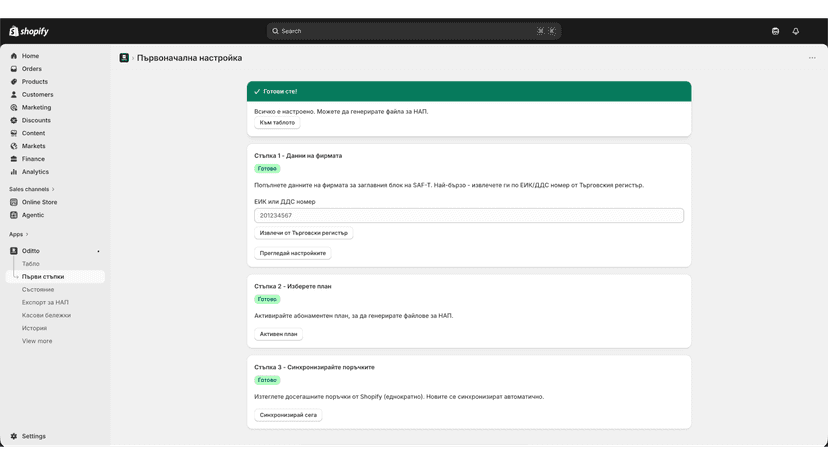Click the pin dot beside Oditto

(x=98, y=251)
